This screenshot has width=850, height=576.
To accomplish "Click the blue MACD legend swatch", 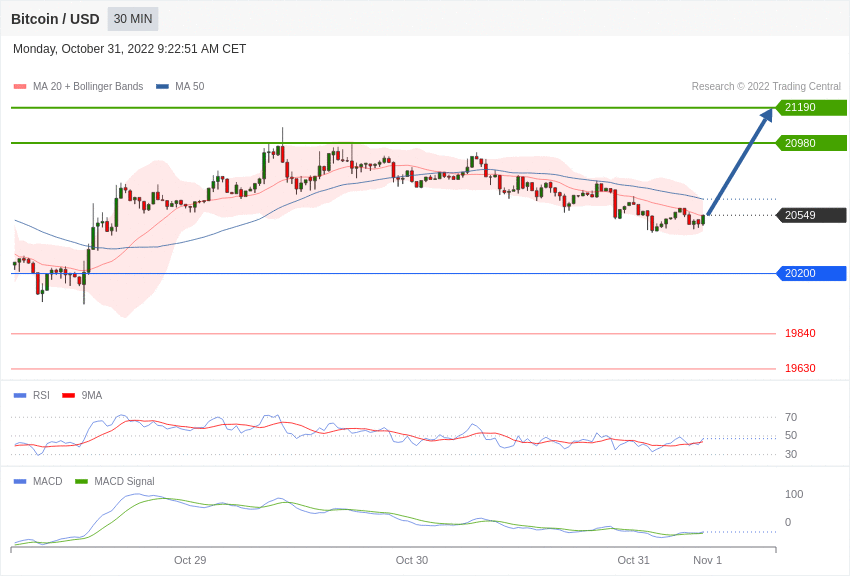I will [x=20, y=481].
